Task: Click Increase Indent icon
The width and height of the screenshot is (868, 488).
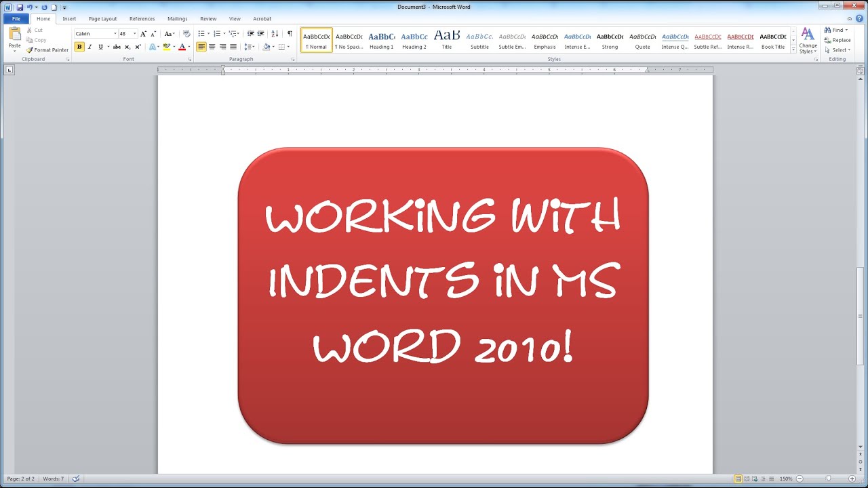Action: pos(260,33)
